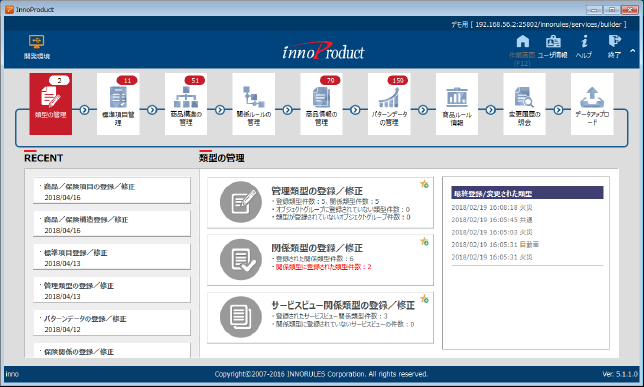Open サービスビュー関係類型の登録／修正 card documents icon
Screen dimensions: 644x387
click(241, 317)
